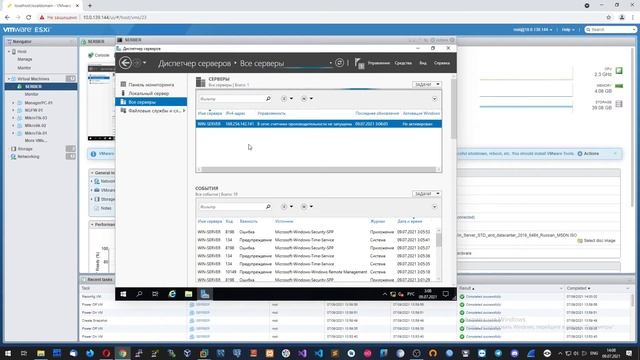The height and width of the screenshot is (360, 640).
Task: Select MikroTik-03 in the Navigator tree
Action: (x=36, y=118)
